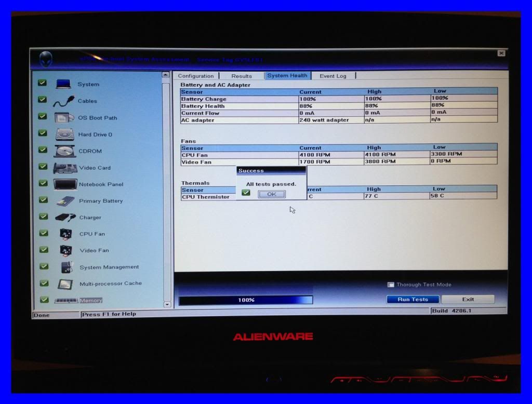
Task: Click the Battery Health sensor row
Action: 339,106
